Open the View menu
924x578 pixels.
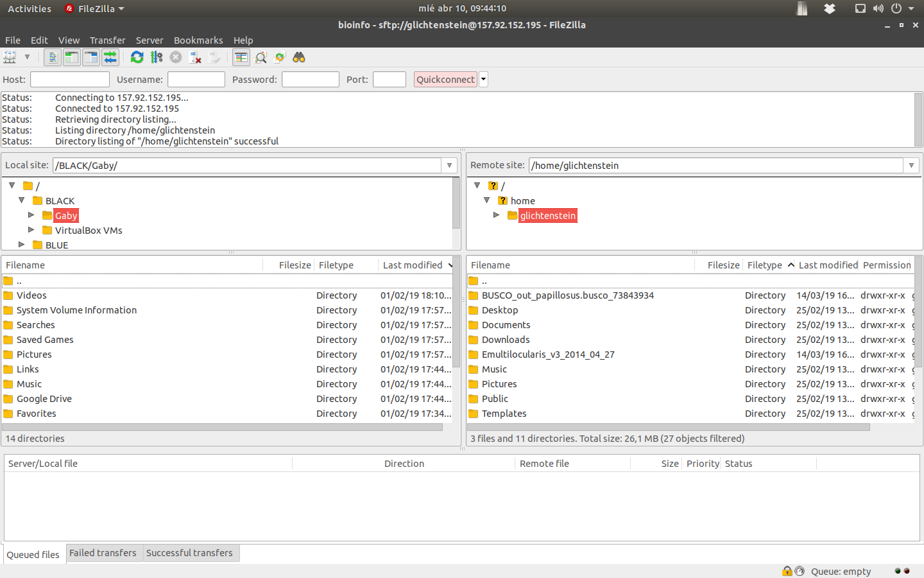point(69,40)
